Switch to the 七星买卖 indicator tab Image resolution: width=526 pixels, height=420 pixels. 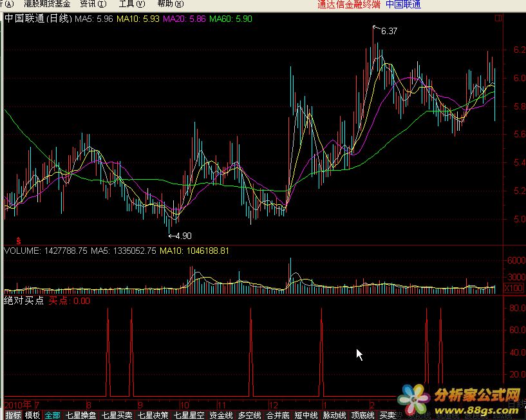coord(117,415)
